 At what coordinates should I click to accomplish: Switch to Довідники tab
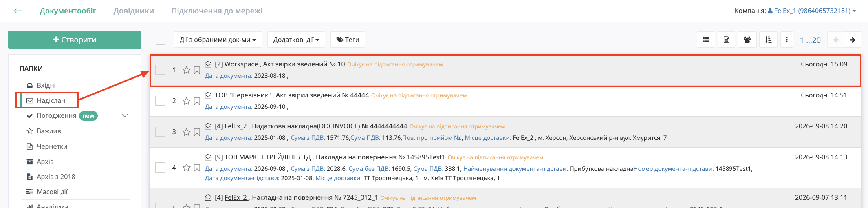tap(134, 11)
